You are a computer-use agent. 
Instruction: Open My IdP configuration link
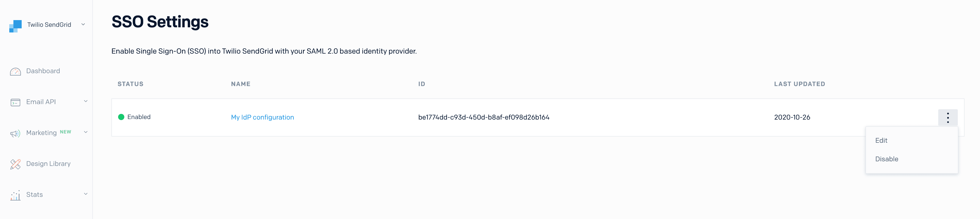(263, 117)
